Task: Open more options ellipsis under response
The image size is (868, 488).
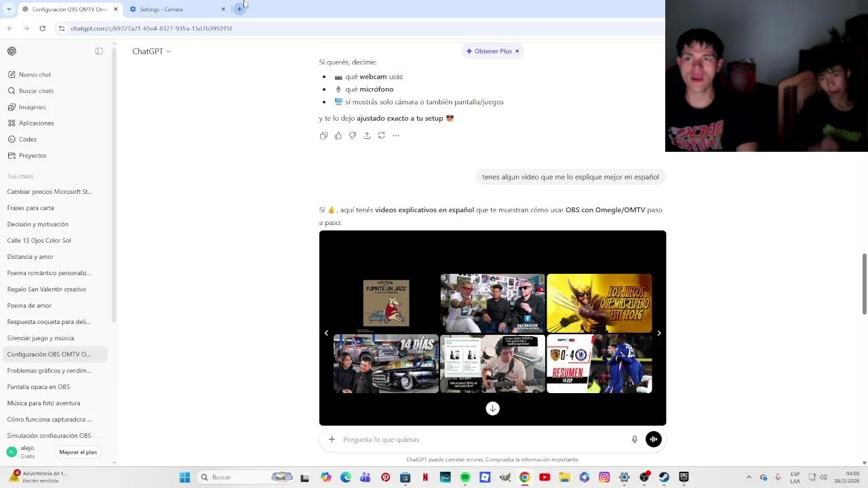Action: tap(396, 136)
